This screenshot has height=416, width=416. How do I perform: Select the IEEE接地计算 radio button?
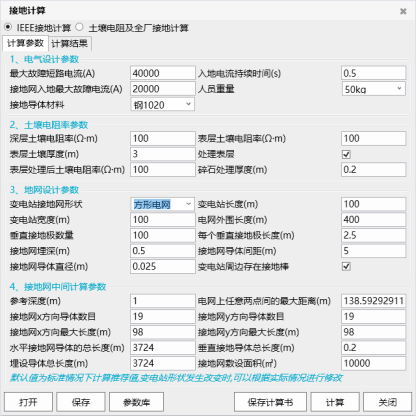[8, 27]
